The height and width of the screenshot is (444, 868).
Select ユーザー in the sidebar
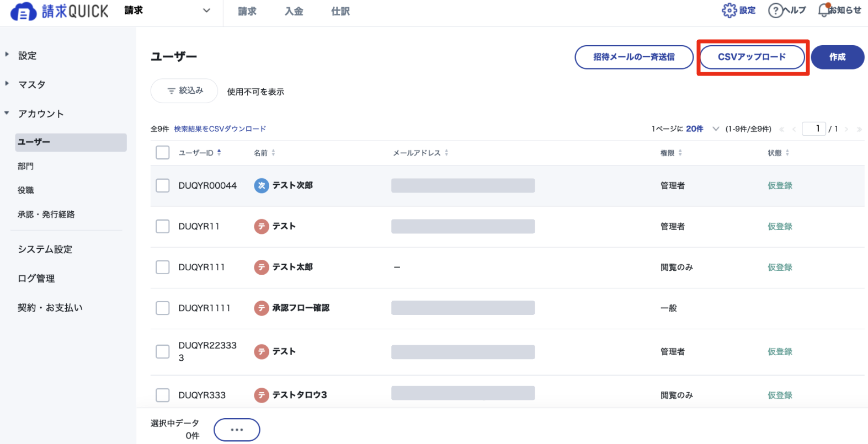click(71, 142)
